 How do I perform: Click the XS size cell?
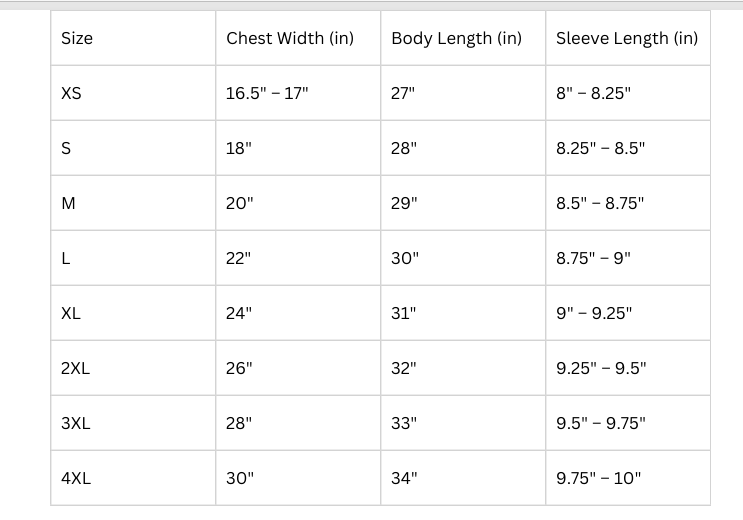pos(133,93)
